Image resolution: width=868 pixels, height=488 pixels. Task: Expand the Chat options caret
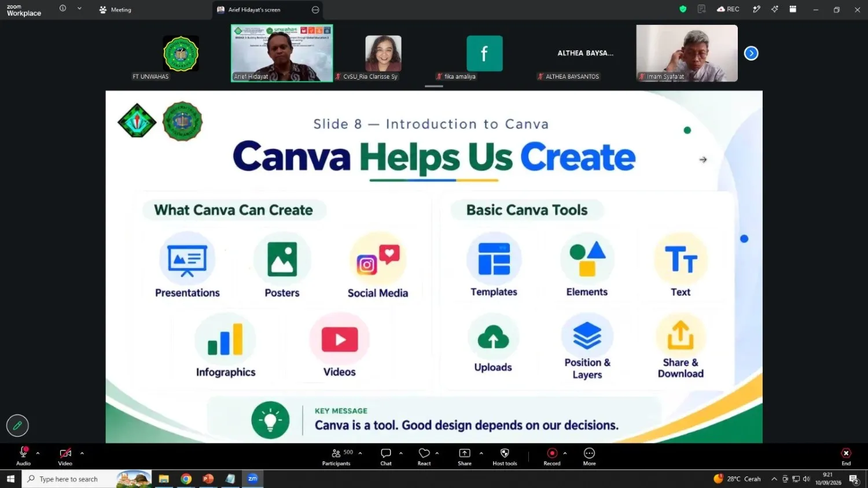pos(401,453)
